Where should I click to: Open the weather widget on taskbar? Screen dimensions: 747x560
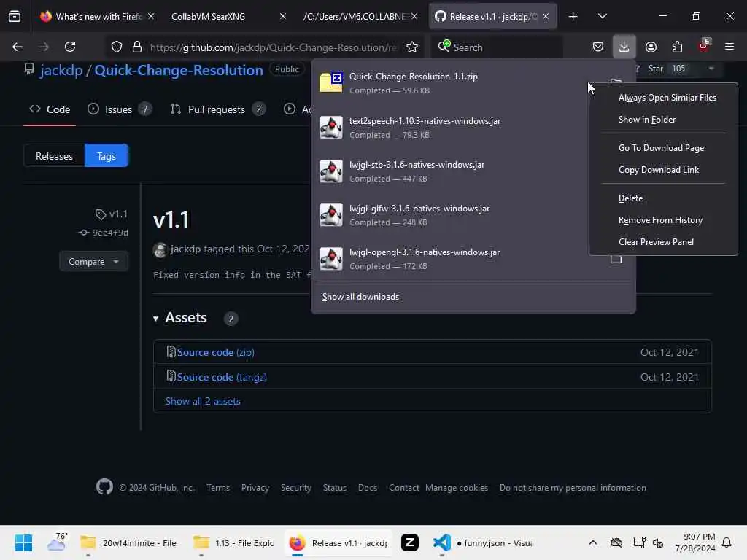(x=57, y=542)
